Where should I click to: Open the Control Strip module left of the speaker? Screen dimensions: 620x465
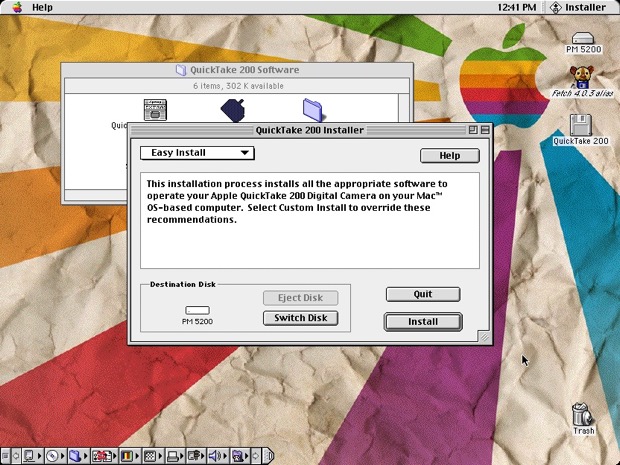click(x=196, y=456)
